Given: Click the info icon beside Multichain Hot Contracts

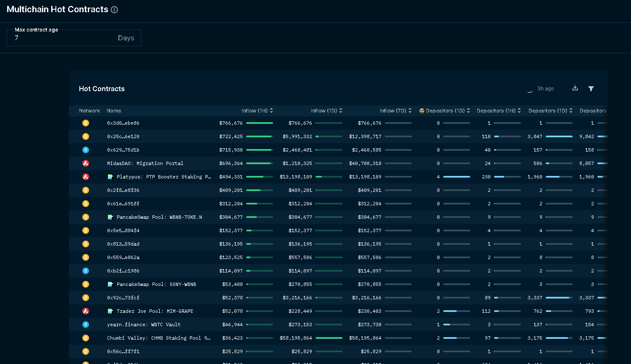Looking at the screenshot, I should point(114,10).
